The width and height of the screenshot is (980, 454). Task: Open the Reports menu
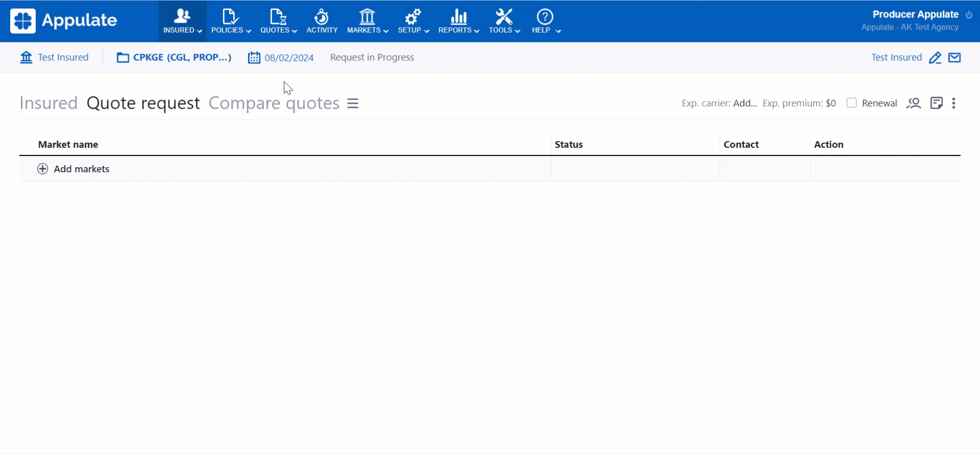[458, 21]
